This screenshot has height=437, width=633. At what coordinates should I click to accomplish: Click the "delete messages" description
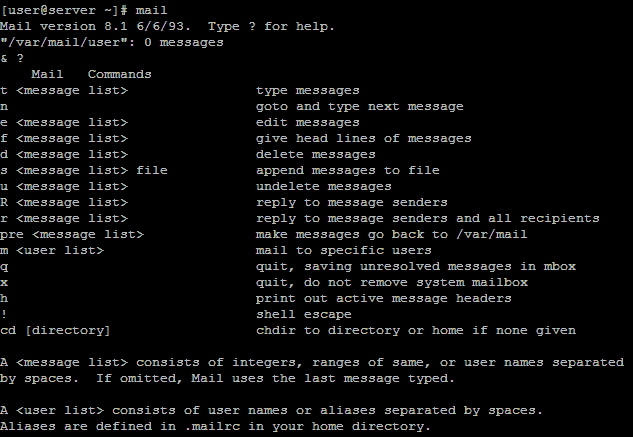coord(315,154)
